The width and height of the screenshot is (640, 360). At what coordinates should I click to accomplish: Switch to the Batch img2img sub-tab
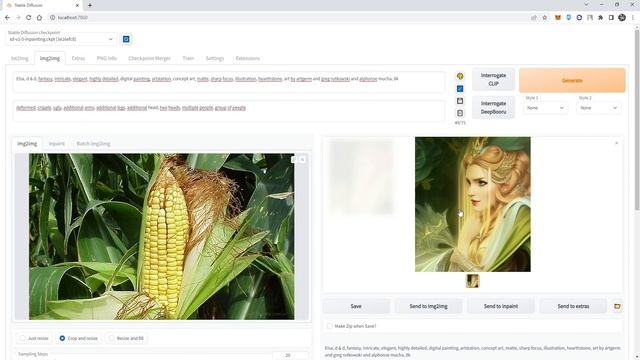pyautogui.click(x=93, y=144)
